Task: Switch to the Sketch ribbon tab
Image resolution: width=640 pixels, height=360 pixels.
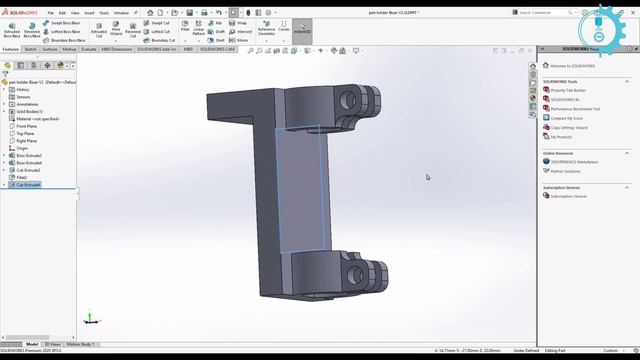Action: (x=30, y=49)
